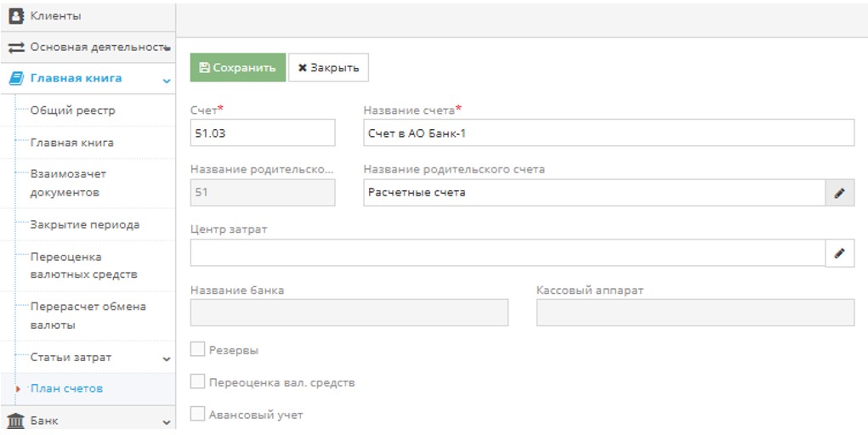868x435 pixels.
Task: Click the Счет input field with 51.03
Action: [x=263, y=133]
